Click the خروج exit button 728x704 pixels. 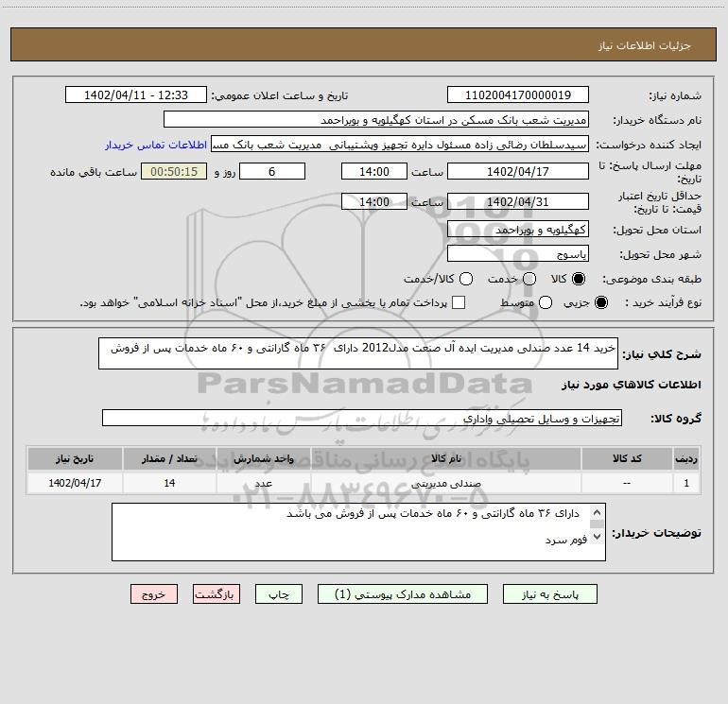tap(154, 594)
